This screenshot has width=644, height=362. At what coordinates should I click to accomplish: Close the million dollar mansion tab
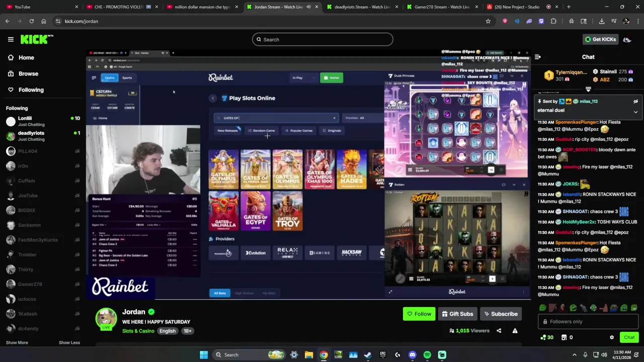pyautogui.click(x=236, y=7)
